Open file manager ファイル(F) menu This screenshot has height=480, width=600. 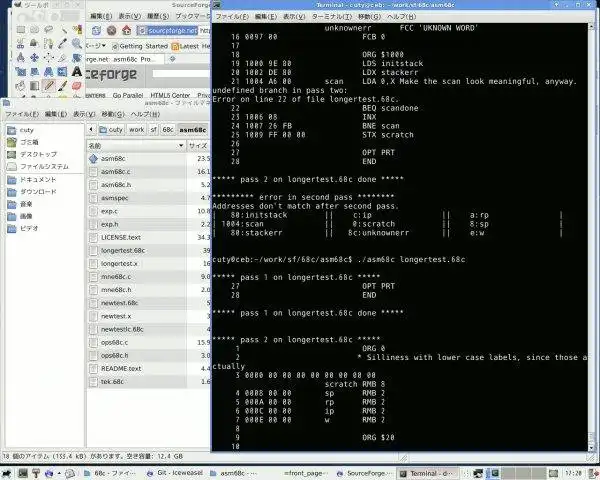coord(22,114)
